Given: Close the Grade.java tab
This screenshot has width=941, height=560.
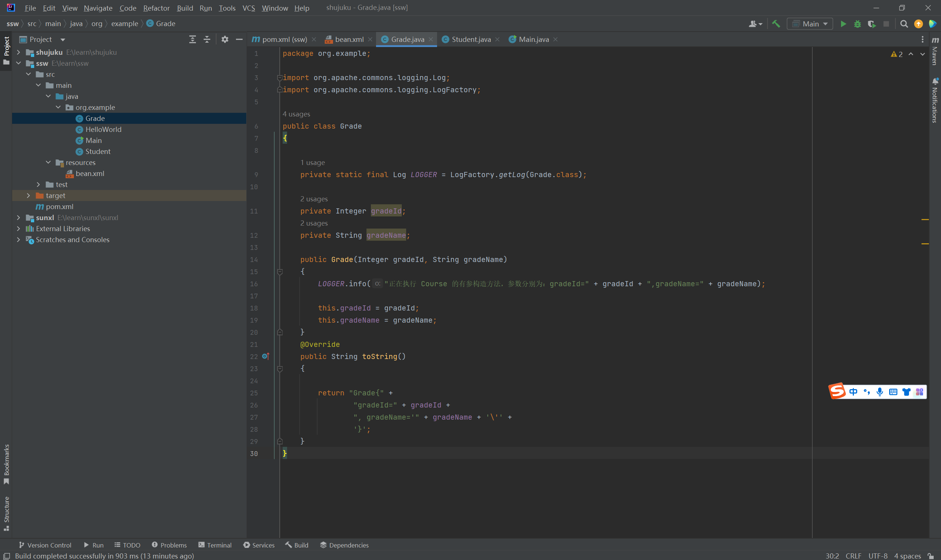Looking at the screenshot, I should click(431, 39).
